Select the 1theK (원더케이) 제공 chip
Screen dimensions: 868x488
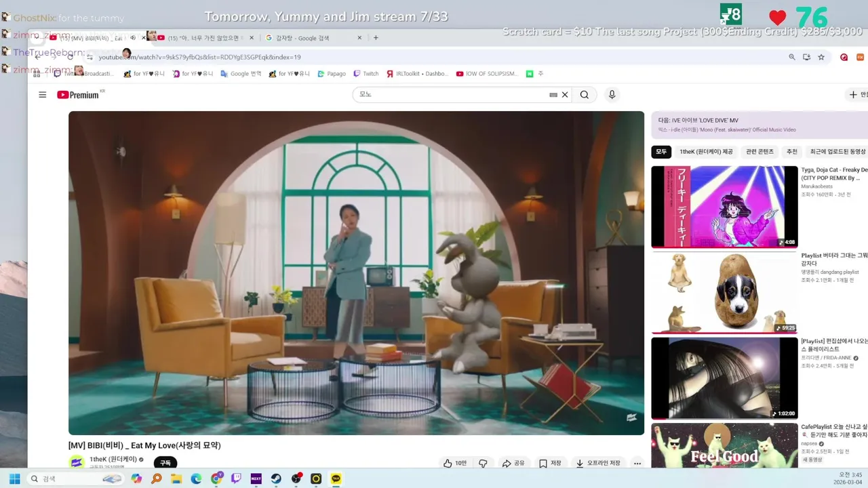coord(706,152)
